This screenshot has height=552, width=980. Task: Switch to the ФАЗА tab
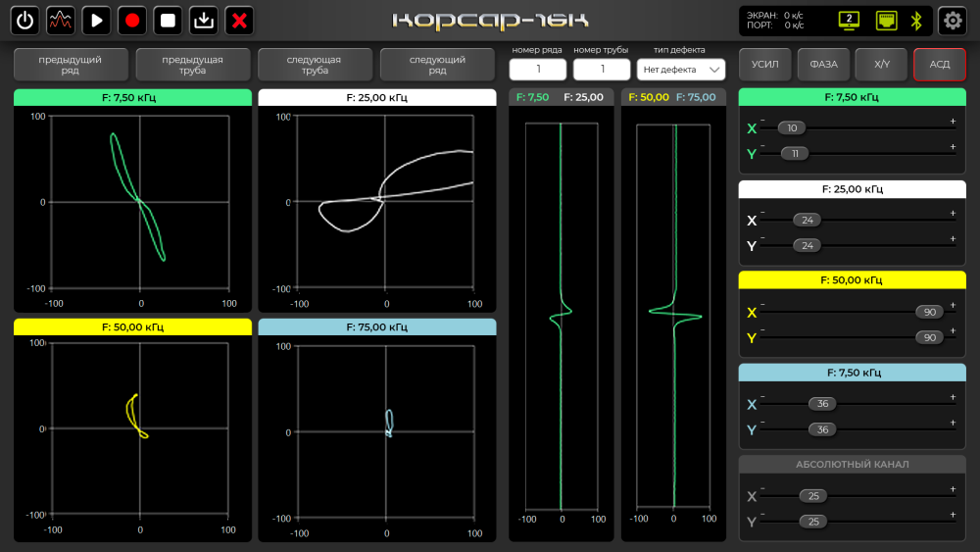823,65
